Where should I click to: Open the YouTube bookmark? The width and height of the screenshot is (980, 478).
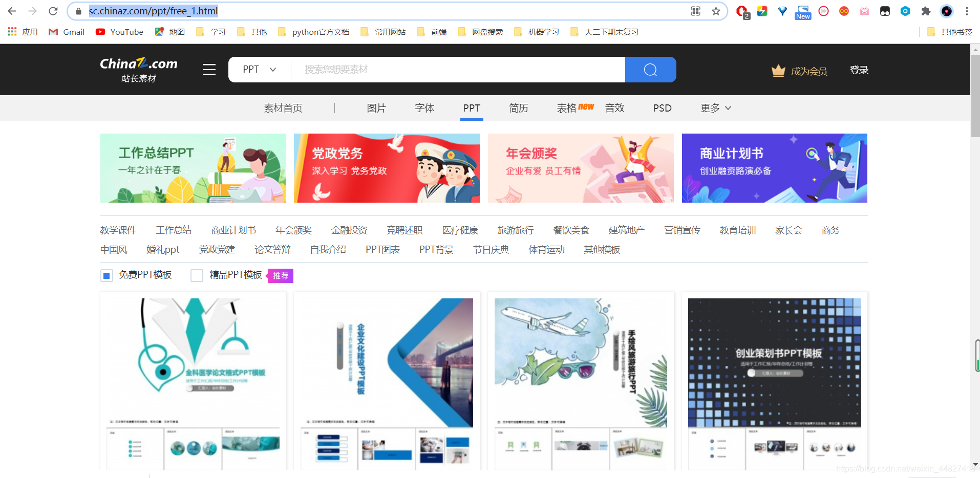coord(119,32)
